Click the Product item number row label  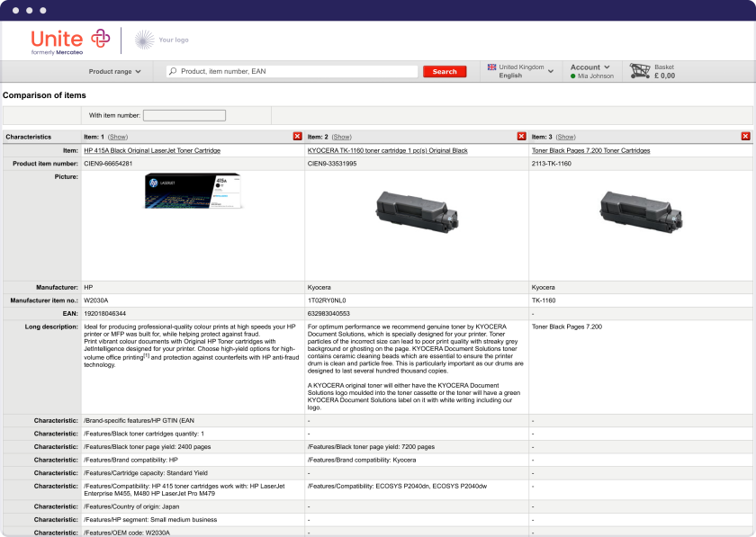pos(45,164)
